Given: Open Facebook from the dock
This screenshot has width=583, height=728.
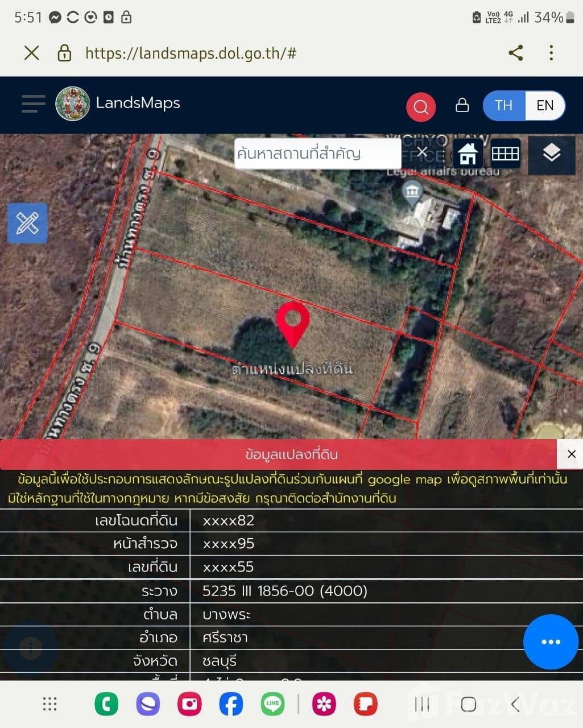Looking at the screenshot, I should coord(231,704).
